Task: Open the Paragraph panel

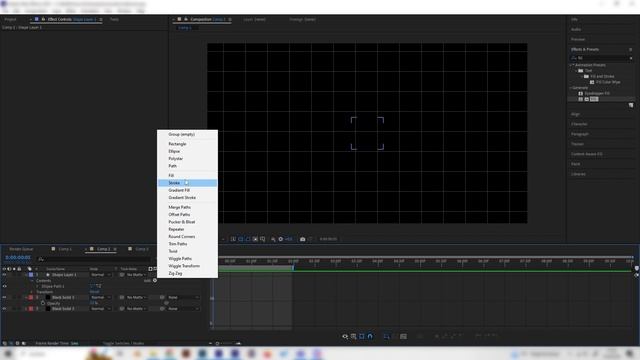Action: tap(580, 134)
